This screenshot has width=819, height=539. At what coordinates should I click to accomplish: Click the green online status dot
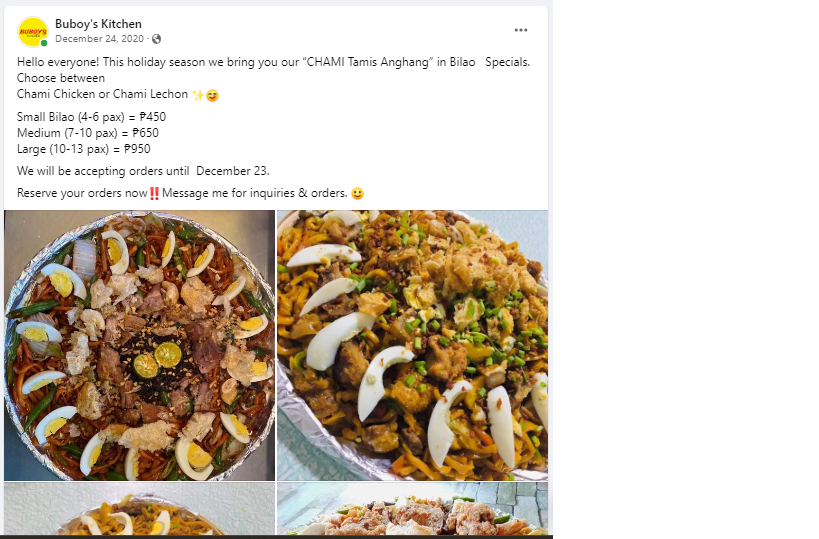[44, 43]
